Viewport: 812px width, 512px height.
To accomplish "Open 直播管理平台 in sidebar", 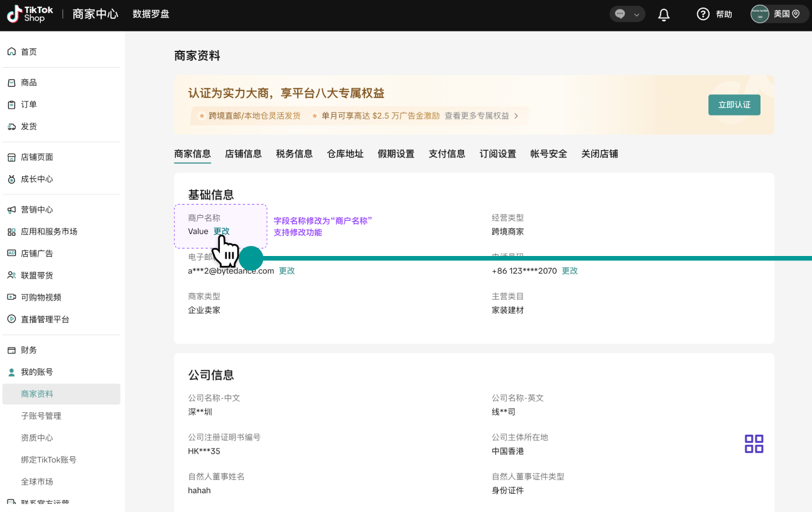I will [45, 319].
